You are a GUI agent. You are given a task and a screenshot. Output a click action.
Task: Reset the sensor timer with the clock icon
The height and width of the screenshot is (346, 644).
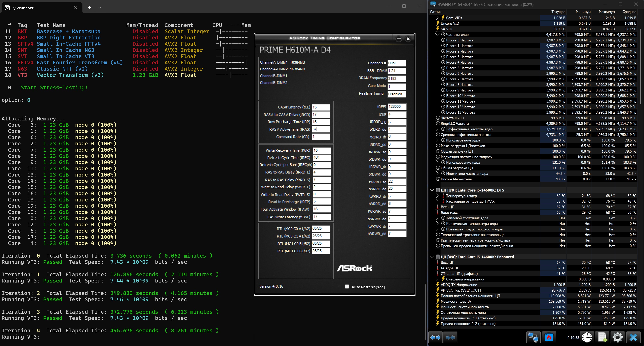pos(586,337)
